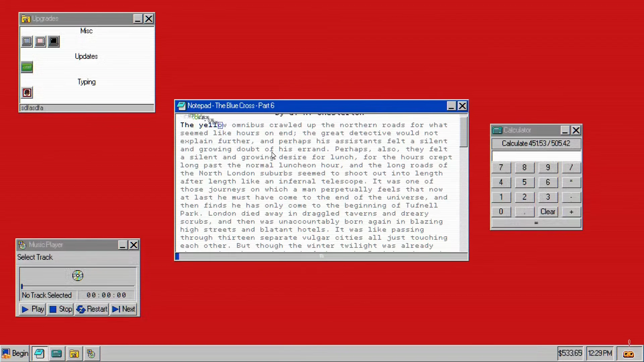This screenshot has height=362, width=644.
Task: Click the pumpkin tray icon
Action: [629, 354]
